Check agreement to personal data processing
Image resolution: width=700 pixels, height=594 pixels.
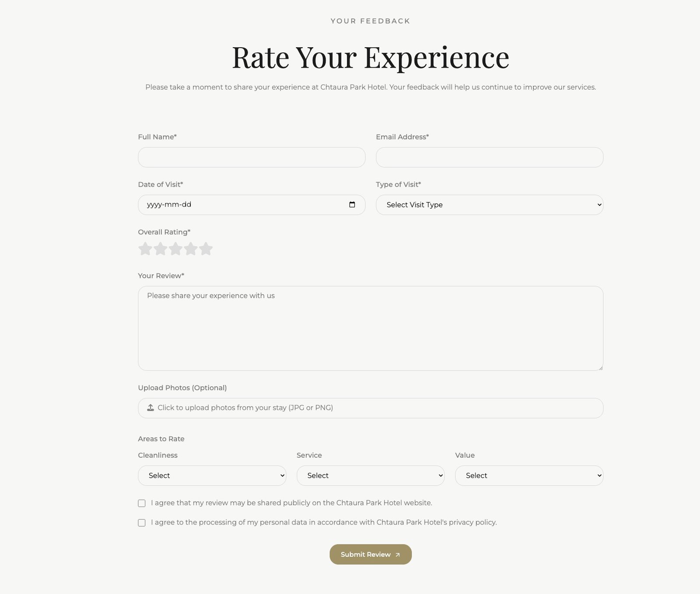(x=141, y=523)
